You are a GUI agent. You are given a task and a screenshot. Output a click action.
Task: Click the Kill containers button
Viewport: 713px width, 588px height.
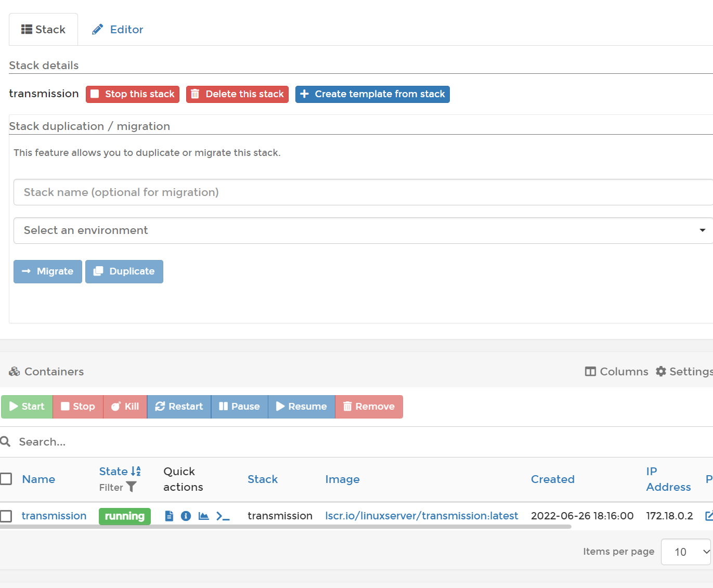pyautogui.click(x=125, y=407)
